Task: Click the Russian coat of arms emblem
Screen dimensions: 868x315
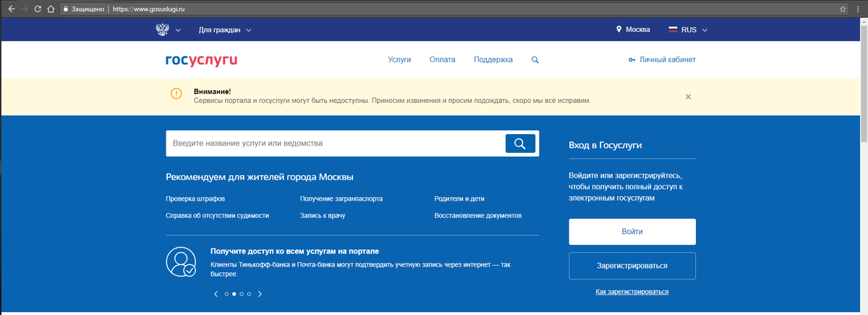Action: click(x=162, y=30)
